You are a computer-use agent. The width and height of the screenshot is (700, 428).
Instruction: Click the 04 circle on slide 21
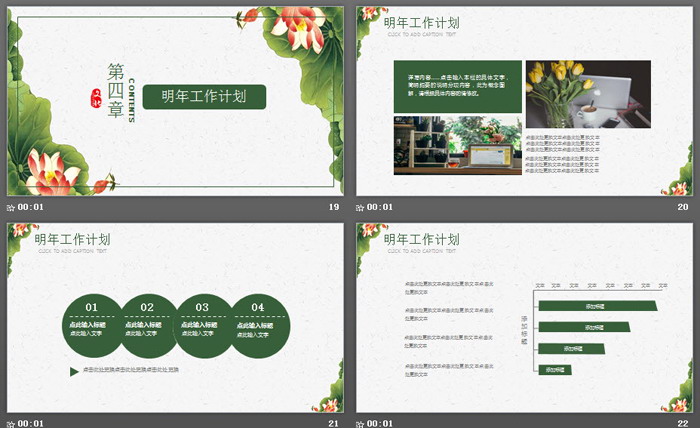click(260, 326)
